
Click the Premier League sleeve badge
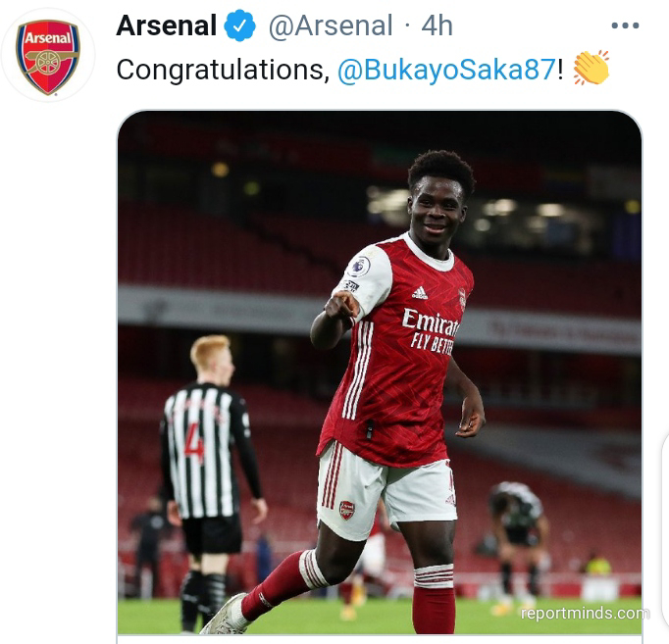click(x=359, y=267)
